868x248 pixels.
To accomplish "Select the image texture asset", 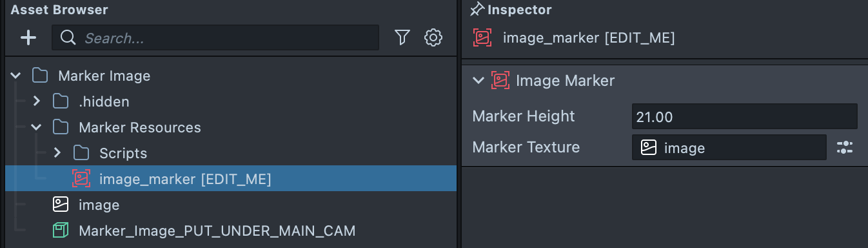I will coord(231,205).
